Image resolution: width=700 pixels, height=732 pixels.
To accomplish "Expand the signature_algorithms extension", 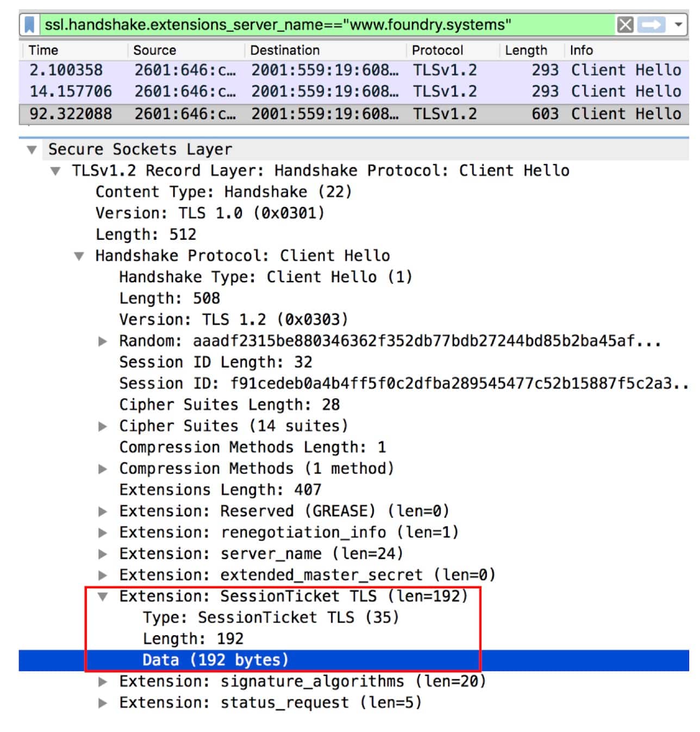I will click(x=103, y=681).
